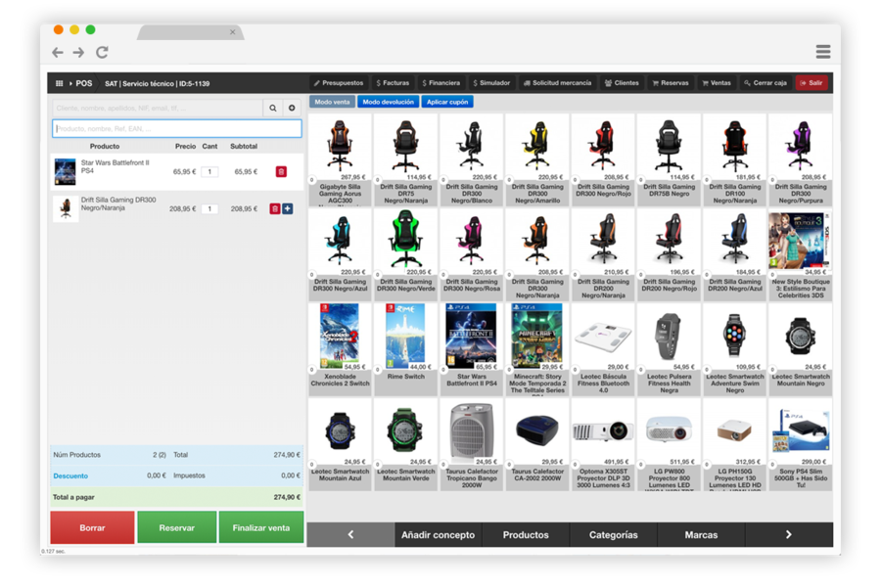Click the green Reservar button
The width and height of the screenshot is (881, 588).
176,528
